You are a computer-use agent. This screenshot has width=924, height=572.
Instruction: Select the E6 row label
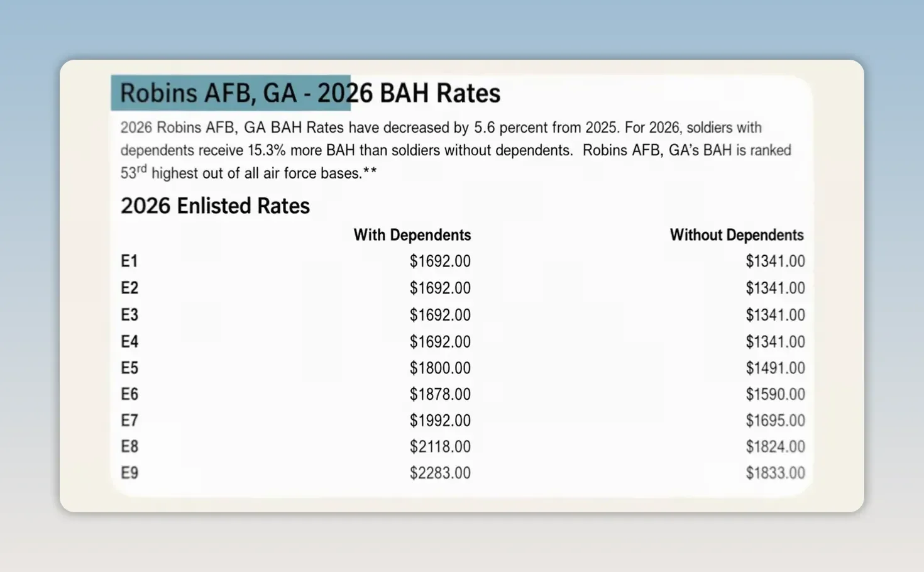pos(129,395)
